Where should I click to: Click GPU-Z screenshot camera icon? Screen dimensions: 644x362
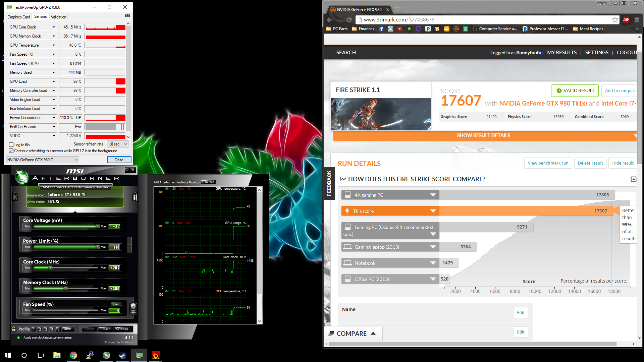127,16
